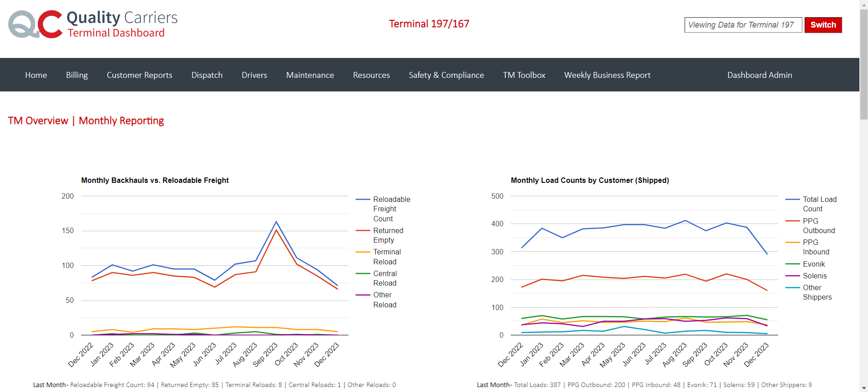
Task: Click 'Returned Empty: 85' summary text
Action: (x=190, y=385)
